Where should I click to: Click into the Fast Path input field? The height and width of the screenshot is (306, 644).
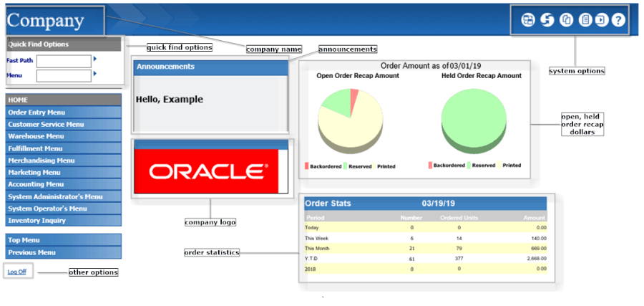pyautogui.click(x=64, y=62)
